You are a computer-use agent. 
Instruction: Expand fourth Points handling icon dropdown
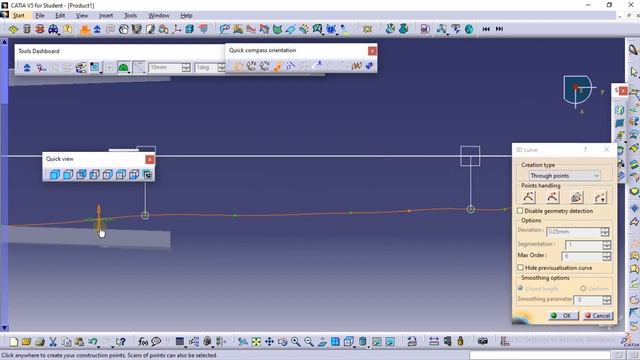[x=600, y=198]
